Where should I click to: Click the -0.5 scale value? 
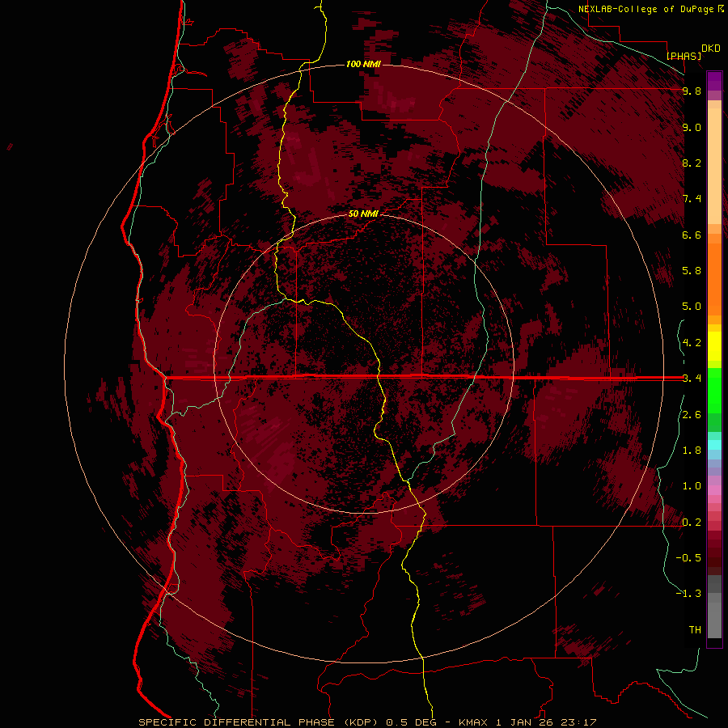pyautogui.click(x=688, y=558)
